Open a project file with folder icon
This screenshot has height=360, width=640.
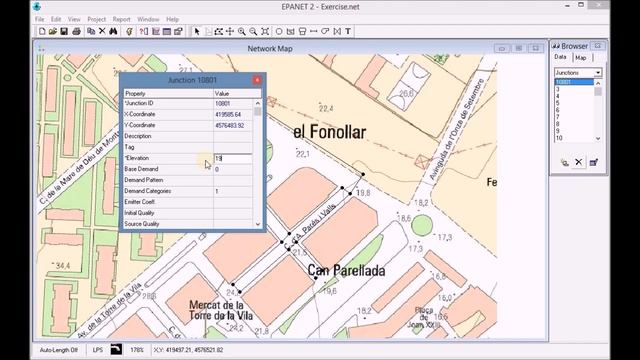(x=53, y=31)
